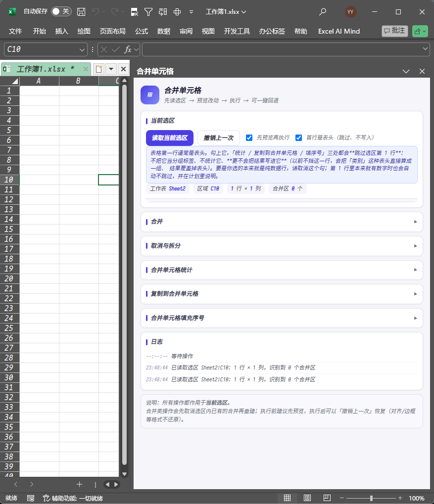Image resolution: width=434 pixels, height=504 pixels.
Task: Select column A header
Action: pyautogui.click(x=39, y=81)
